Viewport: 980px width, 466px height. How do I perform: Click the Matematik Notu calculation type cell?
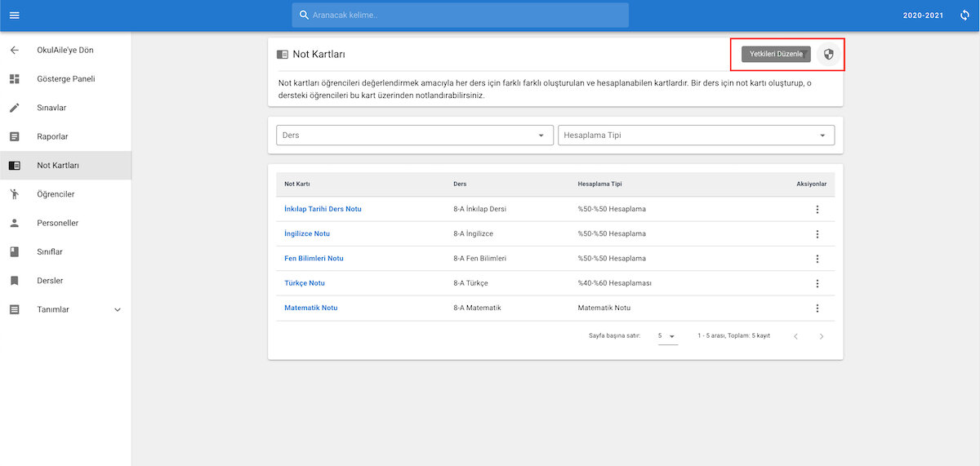coord(604,308)
